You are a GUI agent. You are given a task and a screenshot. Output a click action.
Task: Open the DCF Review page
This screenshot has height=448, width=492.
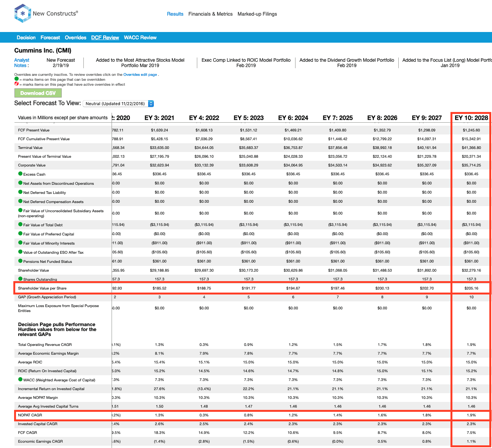(x=105, y=38)
